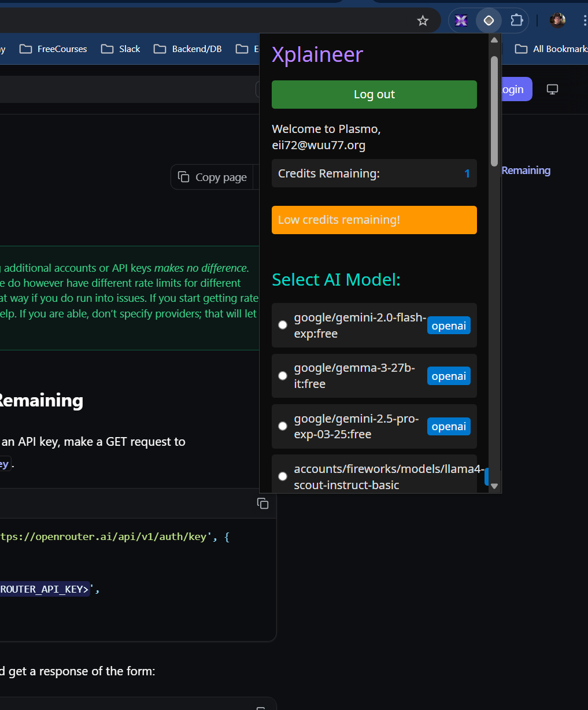Open the Chrome profile avatar
Image resolution: width=588 pixels, height=710 pixels.
tap(557, 21)
